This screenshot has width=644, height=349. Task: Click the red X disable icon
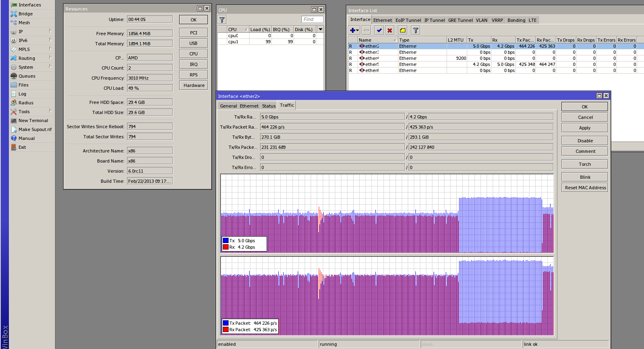pos(390,30)
